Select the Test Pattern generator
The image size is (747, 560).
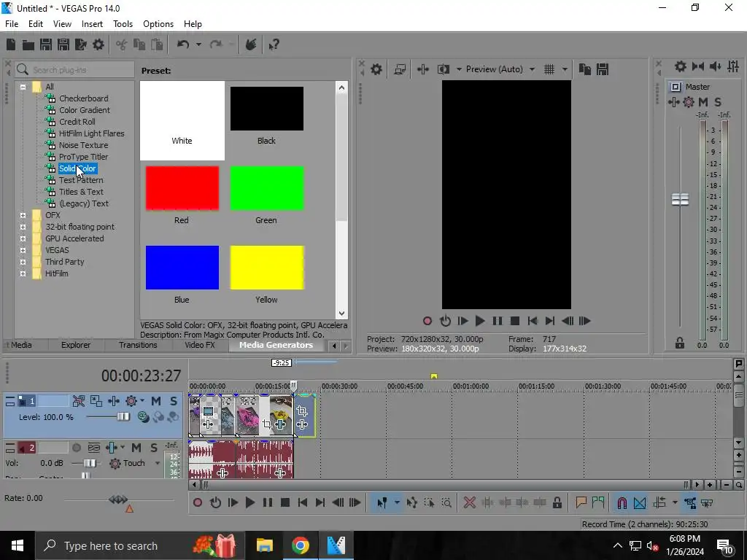pyautogui.click(x=81, y=180)
